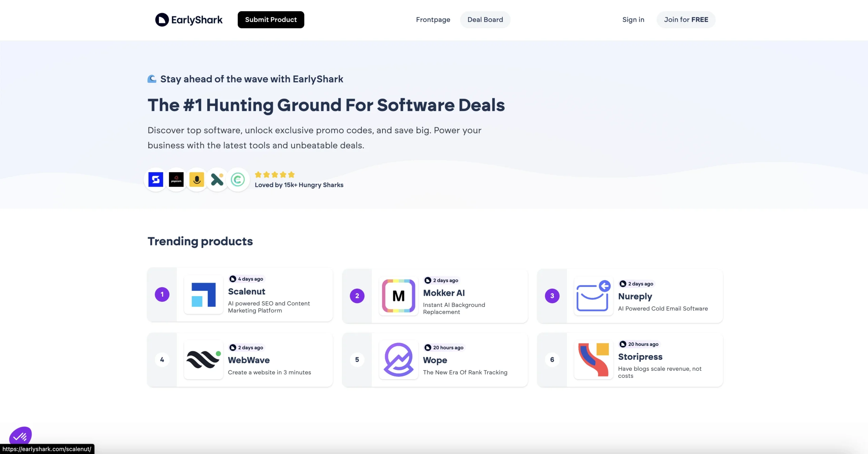Click 'Have blogs scale revenue, not costs' text
The height and width of the screenshot is (454, 868).
click(x=659, y=372)
